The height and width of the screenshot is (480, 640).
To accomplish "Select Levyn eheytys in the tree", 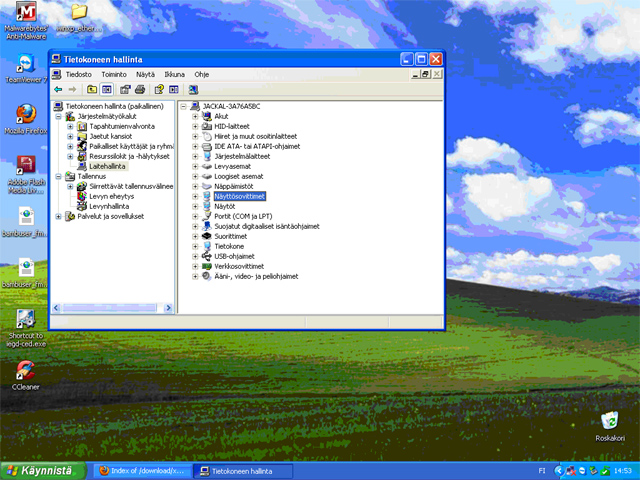I will pyautogui.click(x=112, y=196).
